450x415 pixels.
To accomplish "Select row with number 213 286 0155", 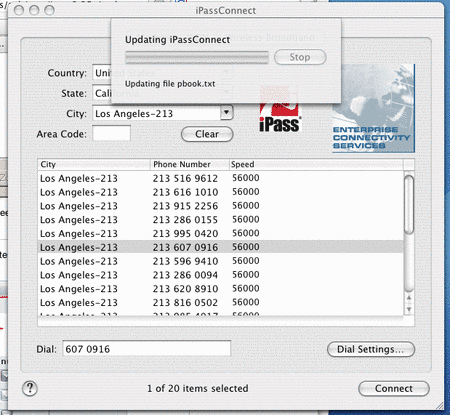I will click(x=221, y=220).
